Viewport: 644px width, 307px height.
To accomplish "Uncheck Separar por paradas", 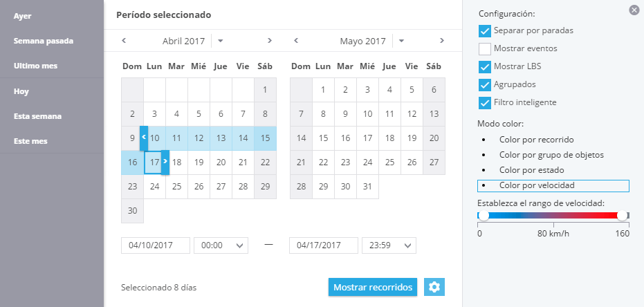I will (x=485, y=31).
